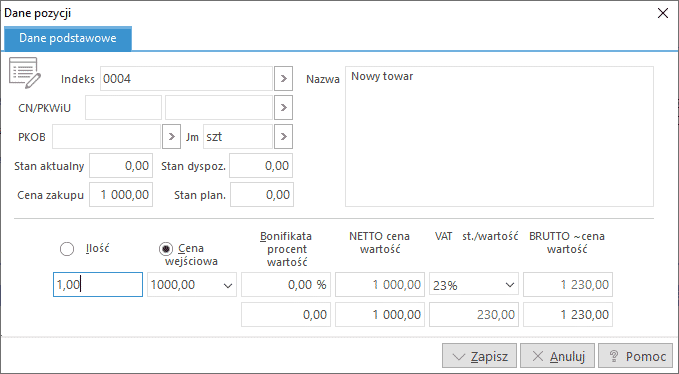Viewport: 679px width, 374px height.
Task: Click the Bonifikata value field below percent
Action: coord(286,314)
